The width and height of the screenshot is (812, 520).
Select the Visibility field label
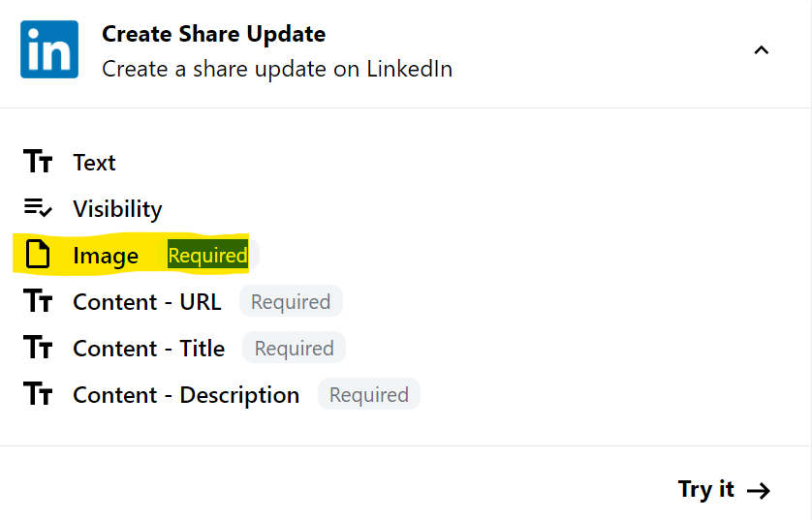[x=117, y=209]
